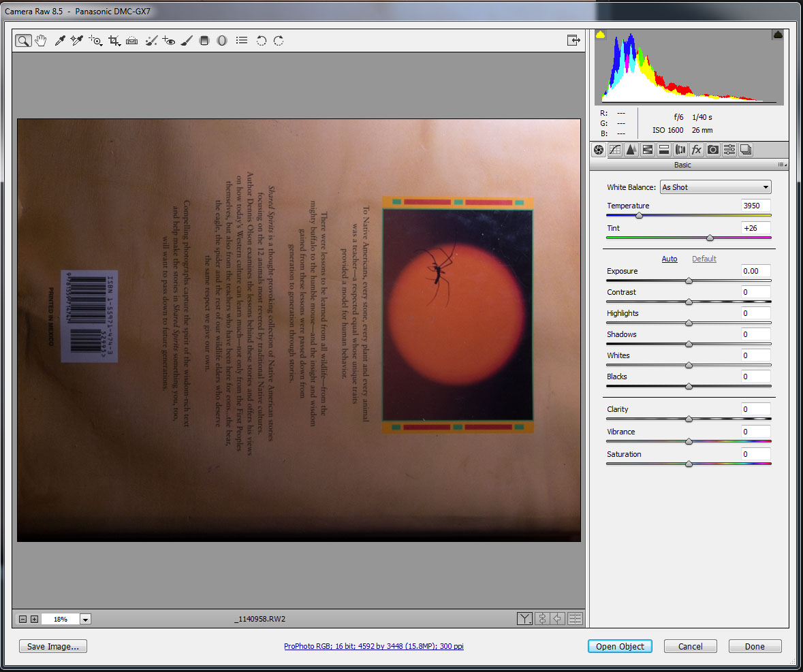Adjust the Tint slider handle

(x=710, y=238)
